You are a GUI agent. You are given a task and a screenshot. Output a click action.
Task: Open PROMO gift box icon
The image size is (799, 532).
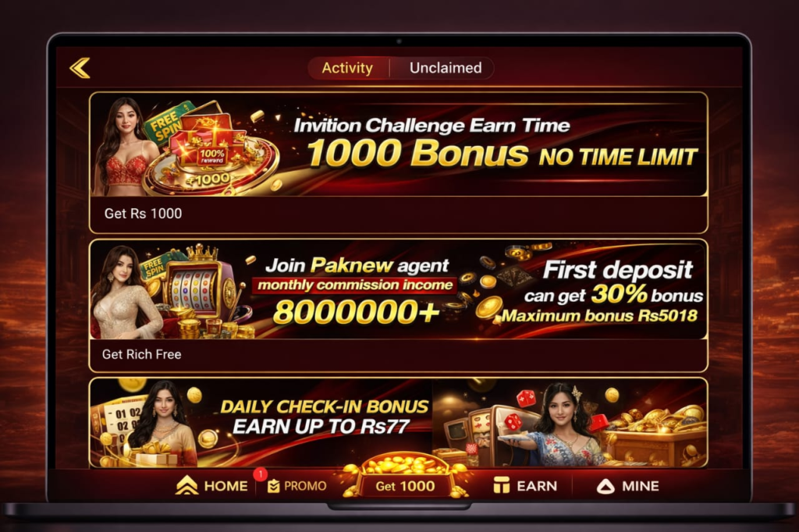point(274,486)
